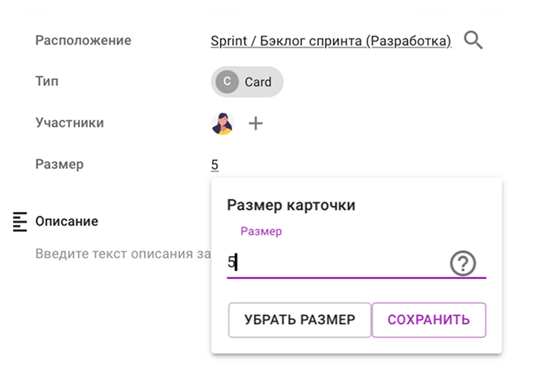Click the Расположение label
This screenshot has height=392, width=544.
83,40
